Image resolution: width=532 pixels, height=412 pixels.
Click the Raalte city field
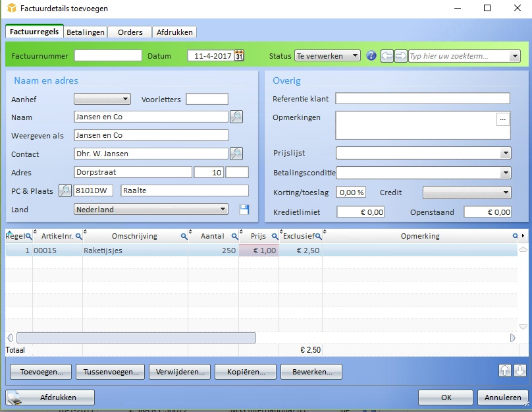point(184,191)
